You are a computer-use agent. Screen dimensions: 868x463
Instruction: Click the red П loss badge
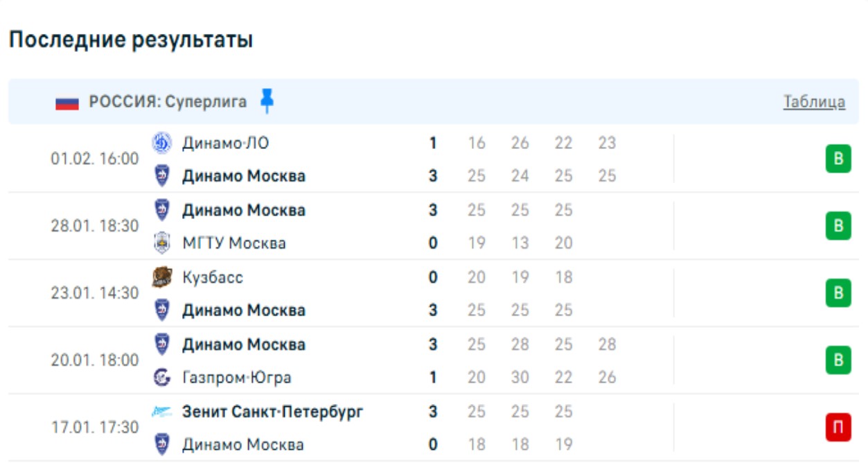point(838,428)
